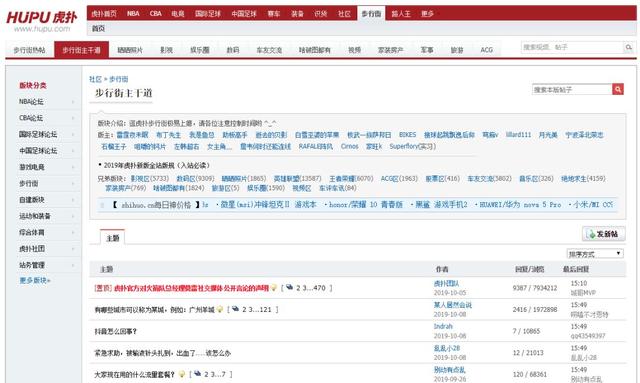Open 中国足球 in top navigation
This screenshot has height=383, width=640.
[x=244, y=13]
